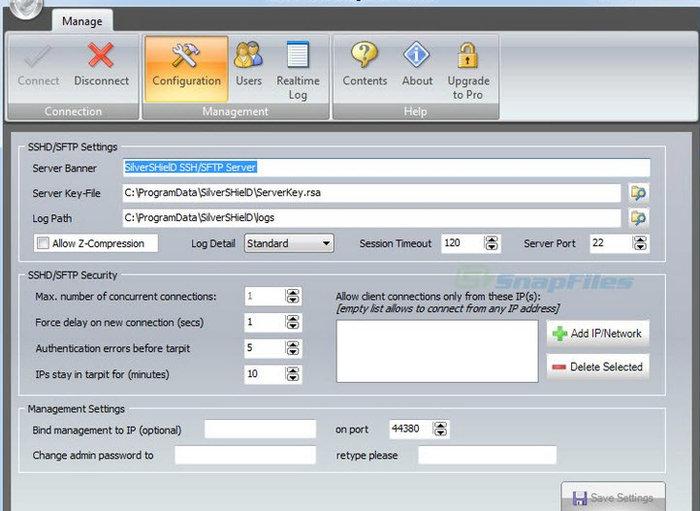This screenshot has height=511, width=700.
Task: Click the Save Settings button
Action: point(613,497)
